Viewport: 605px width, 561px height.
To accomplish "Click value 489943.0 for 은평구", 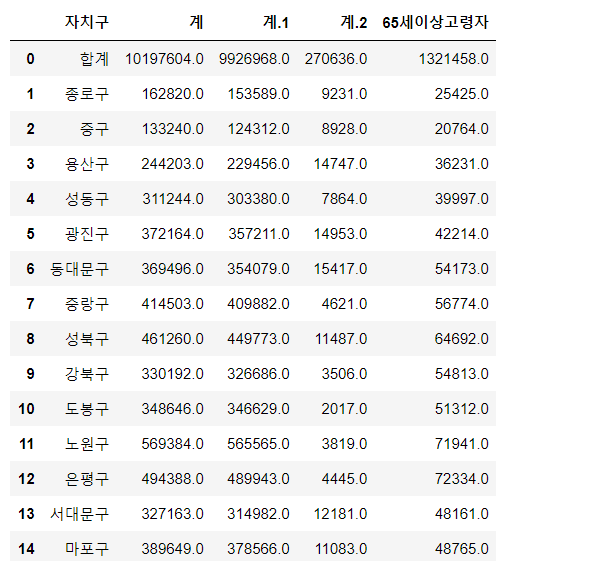I will click(258, 479).
